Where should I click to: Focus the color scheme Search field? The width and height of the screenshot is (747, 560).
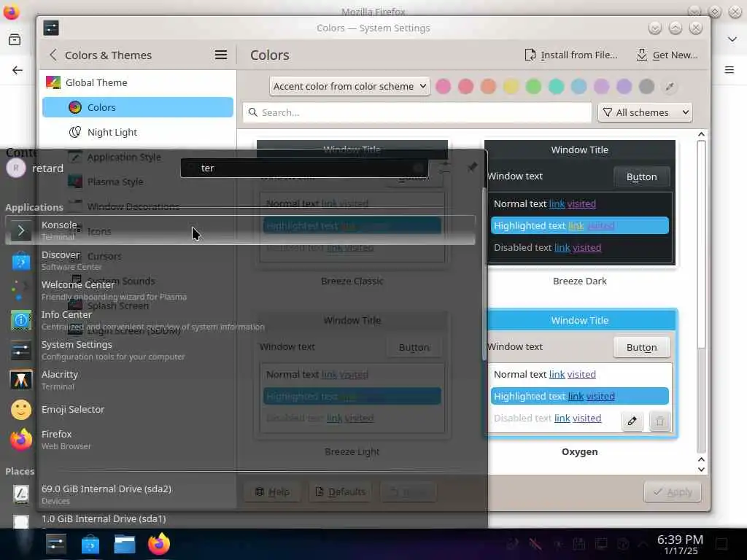417,112
